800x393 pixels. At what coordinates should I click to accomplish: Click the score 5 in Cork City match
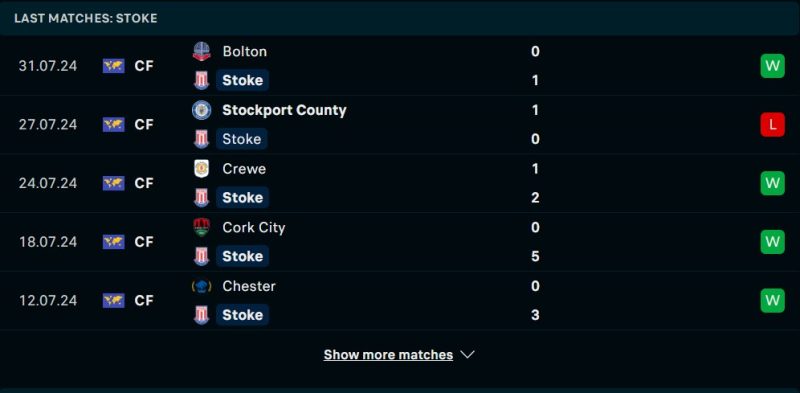coord(535,256)
